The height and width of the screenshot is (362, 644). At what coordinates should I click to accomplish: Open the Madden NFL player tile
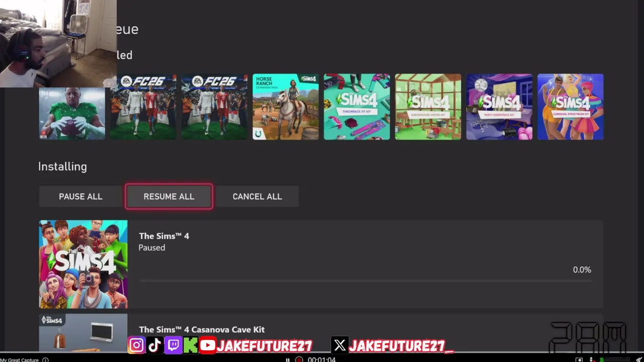pyautogui.click(x=72, y=113)
